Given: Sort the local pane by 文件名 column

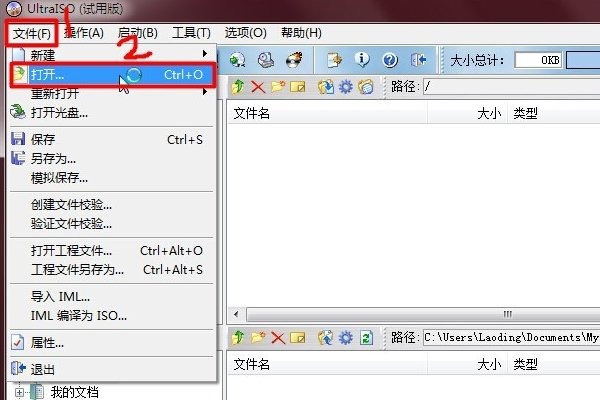Looking at the screenshot, I should click(327, 364).
